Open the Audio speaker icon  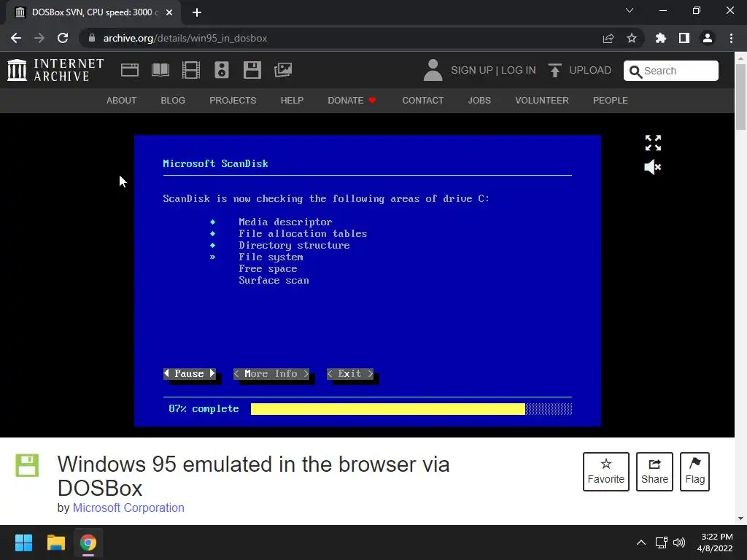pos(222,70)
